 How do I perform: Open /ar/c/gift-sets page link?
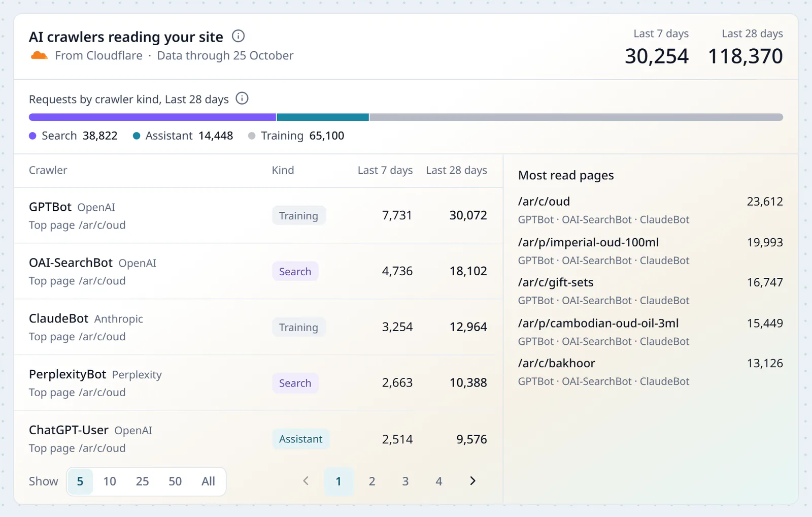556,282
